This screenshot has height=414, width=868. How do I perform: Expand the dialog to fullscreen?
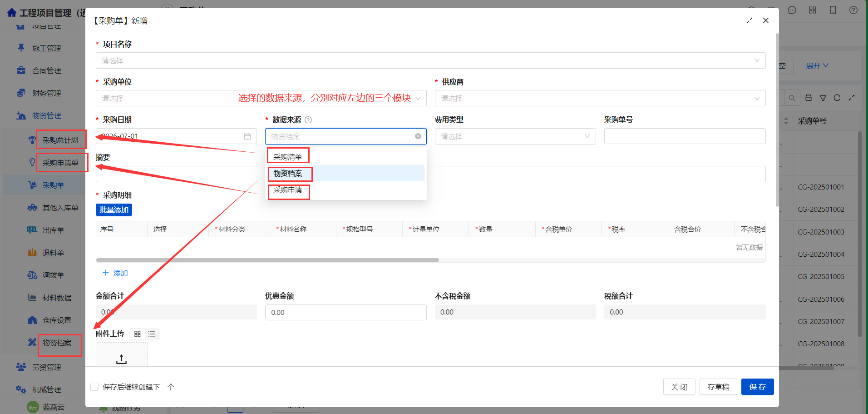click(750, 20)
